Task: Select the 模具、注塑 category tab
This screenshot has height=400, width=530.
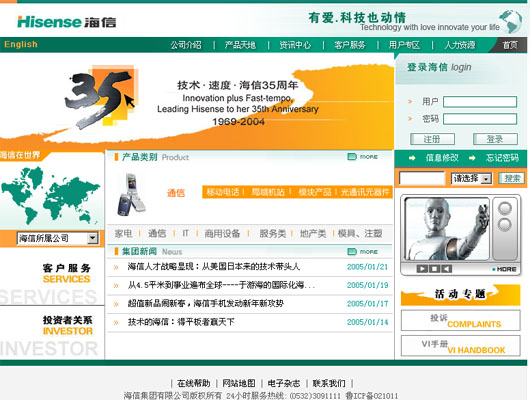Action: (360, 233)
